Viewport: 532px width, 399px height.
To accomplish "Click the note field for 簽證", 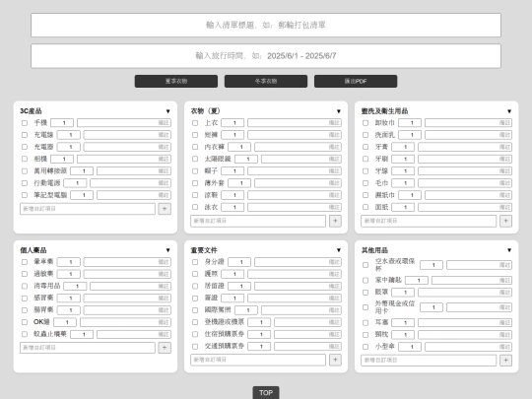I will (295, 299).
